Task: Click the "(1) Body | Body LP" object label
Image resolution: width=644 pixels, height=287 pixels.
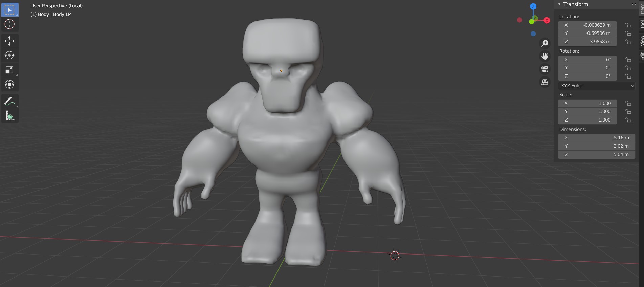Action: coord(51,14)
